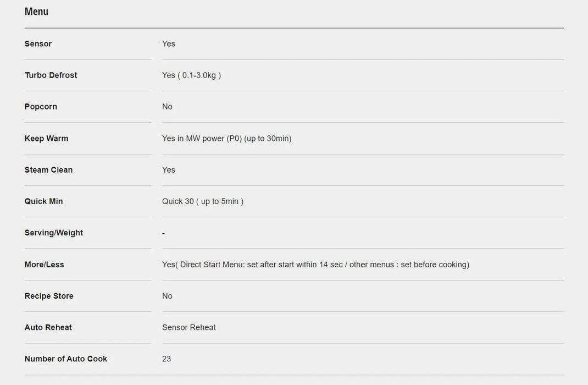Select the Sensor Reheat value
The width and height of the screenshot is (588, 385).
pos(188,327)
